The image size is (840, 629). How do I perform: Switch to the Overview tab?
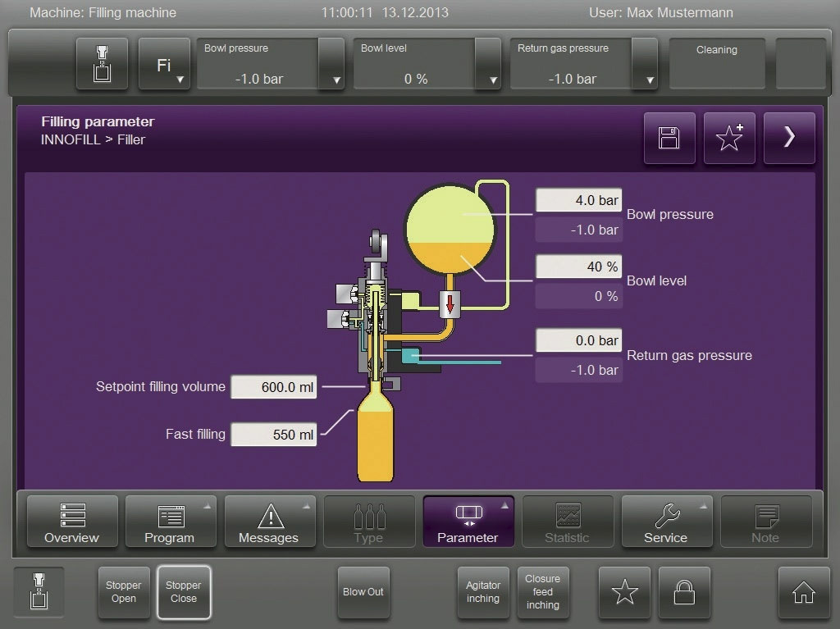pos(71,522)
